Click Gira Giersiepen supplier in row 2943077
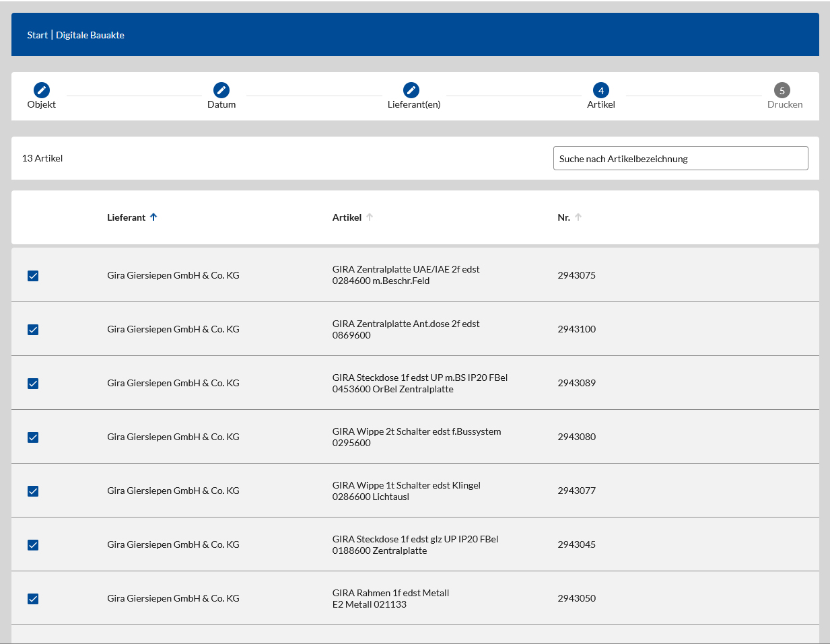The width and height of the screenshot is (830, 644). [x=173, y=491]
